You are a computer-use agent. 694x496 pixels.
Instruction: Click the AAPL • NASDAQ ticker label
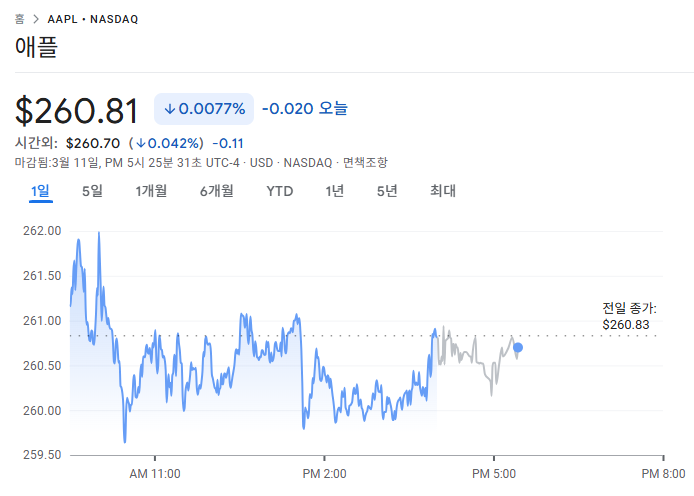93,19
